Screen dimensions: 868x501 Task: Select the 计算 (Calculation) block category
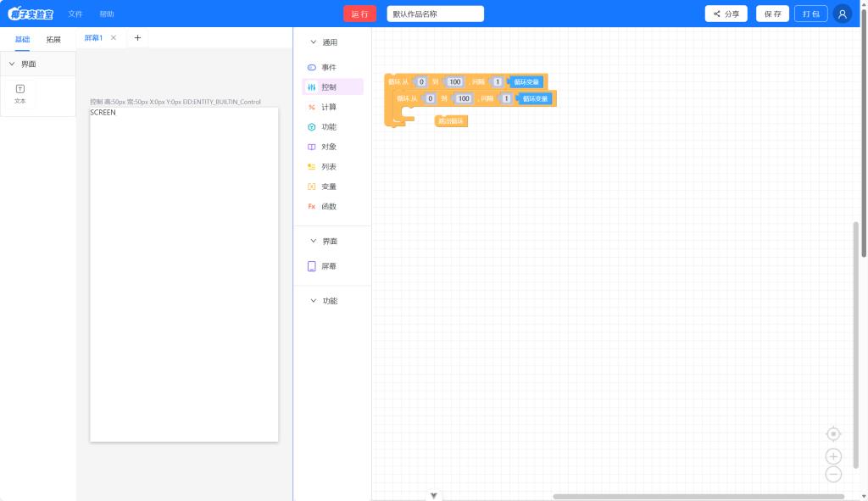click(328, 107)
